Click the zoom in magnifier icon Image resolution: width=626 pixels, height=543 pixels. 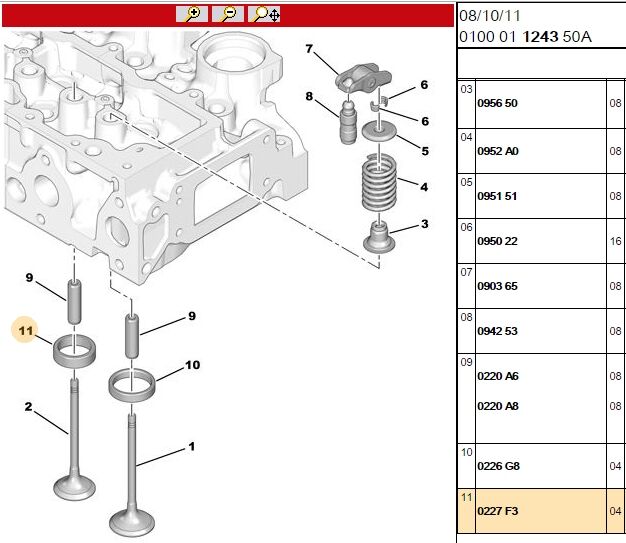click(x=191, y=14)
